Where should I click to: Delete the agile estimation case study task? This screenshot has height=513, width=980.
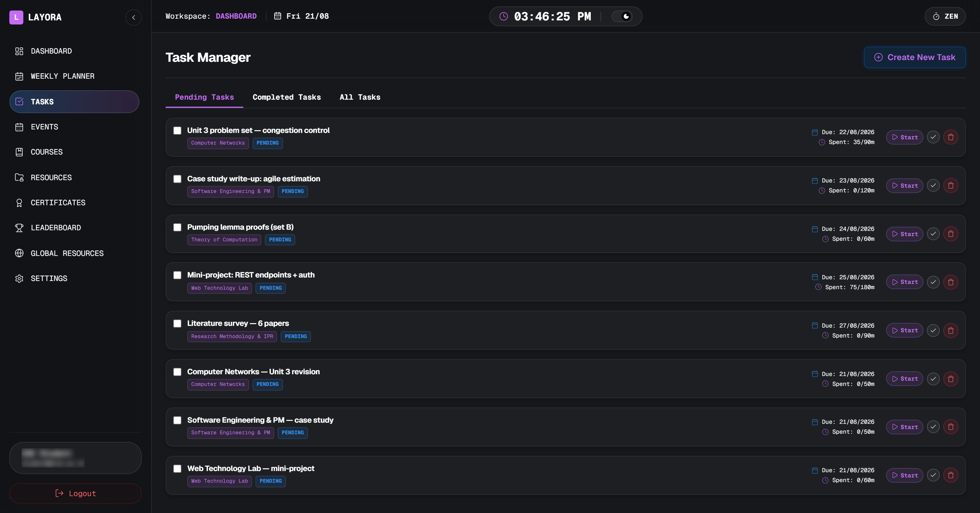click(951, 185)
